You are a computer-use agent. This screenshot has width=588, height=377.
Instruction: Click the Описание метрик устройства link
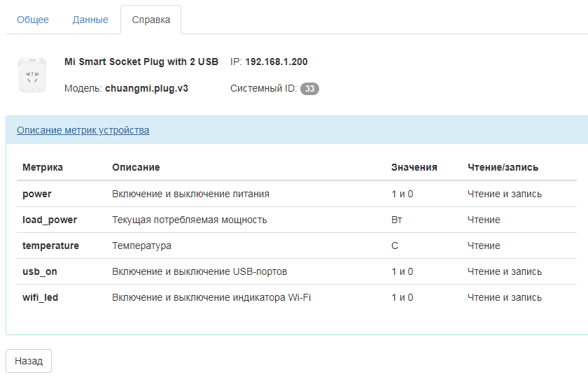coord(83,130)
